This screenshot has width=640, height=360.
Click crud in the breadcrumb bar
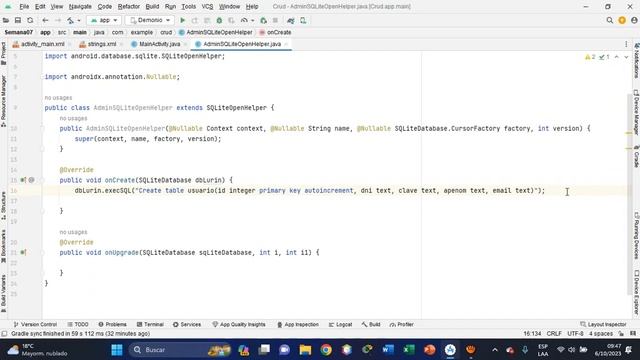click(166, 32)
